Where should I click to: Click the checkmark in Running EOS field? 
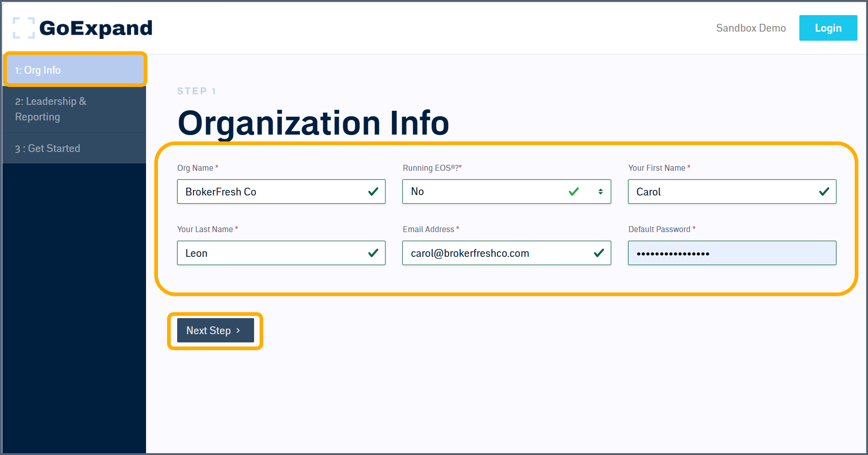coord(574,192)
